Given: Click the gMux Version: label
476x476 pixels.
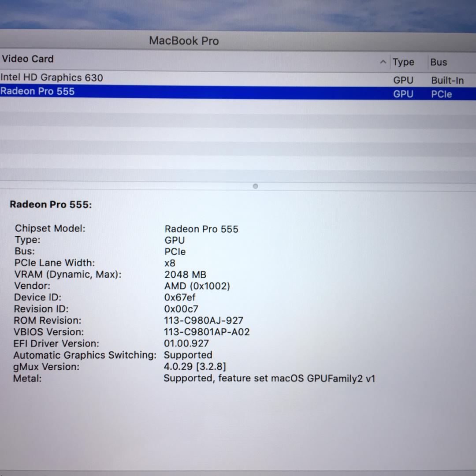Looking at the screenshot, I should pos(46,367).
